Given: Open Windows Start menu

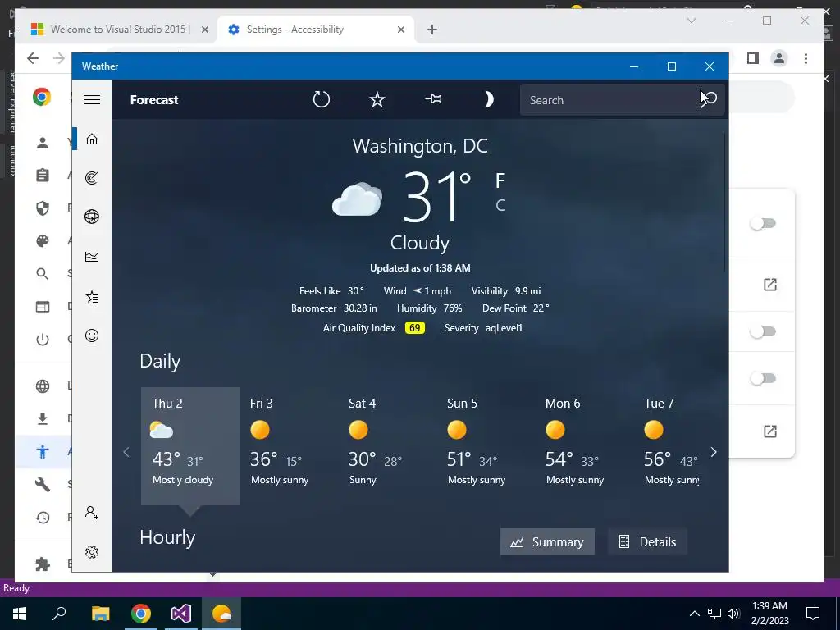Looking at the screenshot, I should click(x=20, y=614).
